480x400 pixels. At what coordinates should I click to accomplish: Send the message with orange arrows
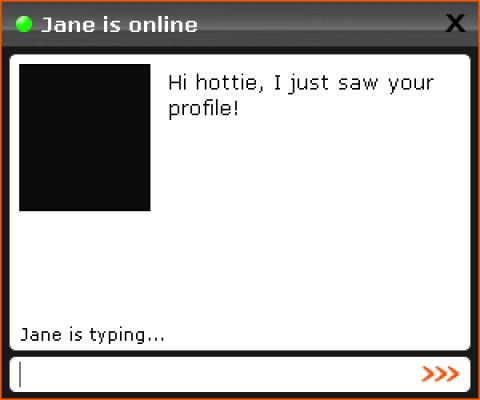tap(440, 374)
